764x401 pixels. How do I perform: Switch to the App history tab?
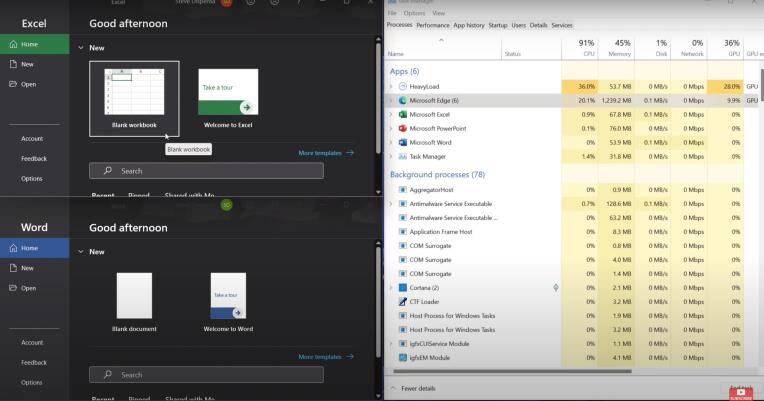(x=469, y=25)
